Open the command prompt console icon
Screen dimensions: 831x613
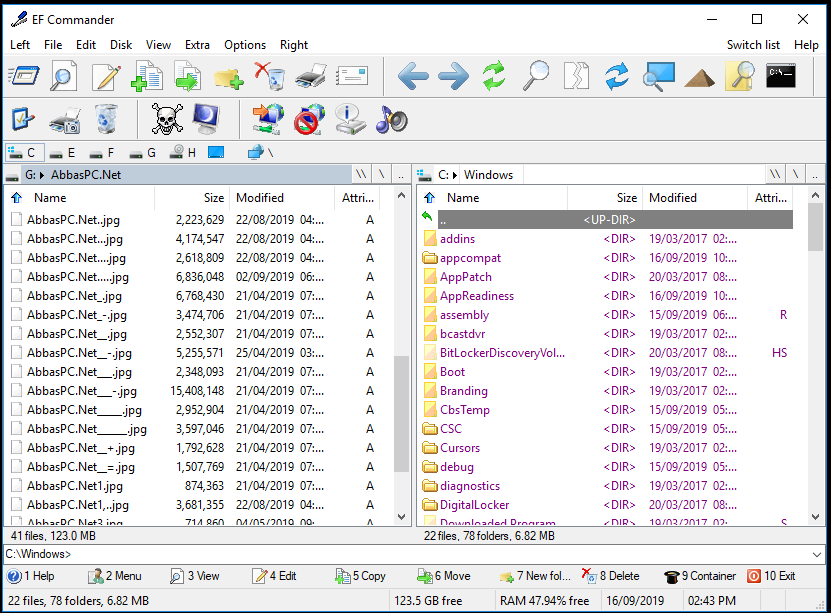[x=781, y=76]
